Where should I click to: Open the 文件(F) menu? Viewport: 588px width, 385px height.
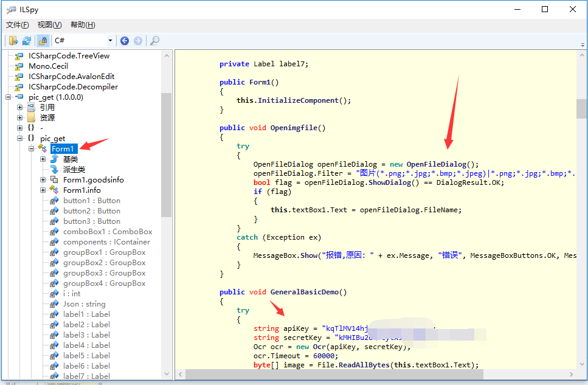(x=17, y=25)
